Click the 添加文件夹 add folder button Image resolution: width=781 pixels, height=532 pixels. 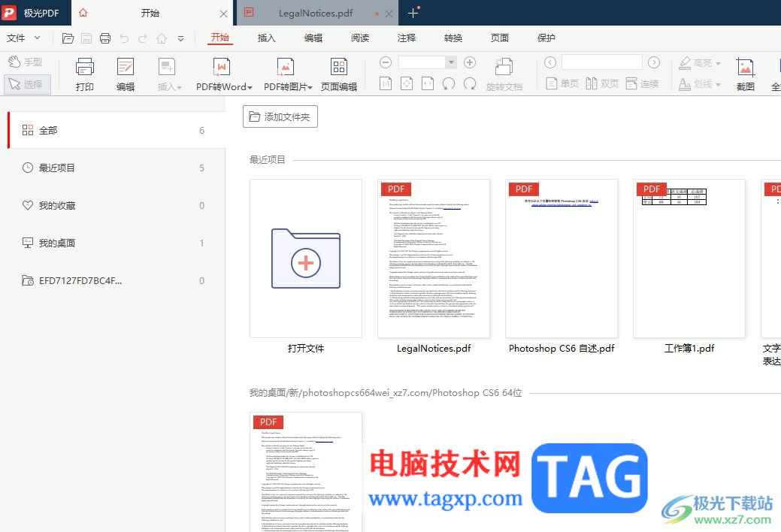pos(280,116)
